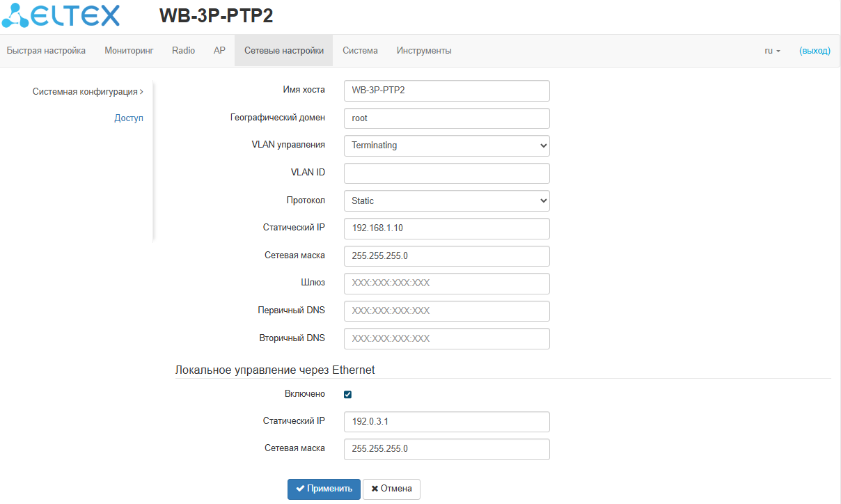Focus the VLAN ID field

pyautogui.click(x=446, y=173)
